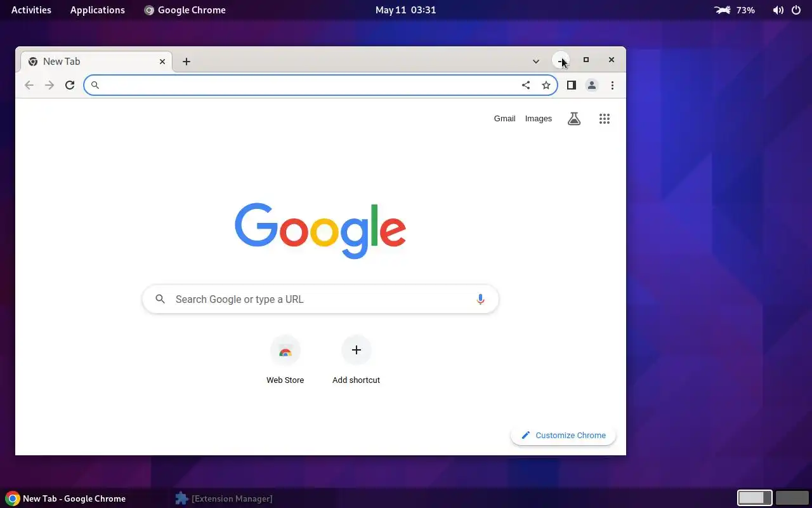Click Customize Chrome button
The width and height of the screenshot is (812, 508).
coord(563,436)
